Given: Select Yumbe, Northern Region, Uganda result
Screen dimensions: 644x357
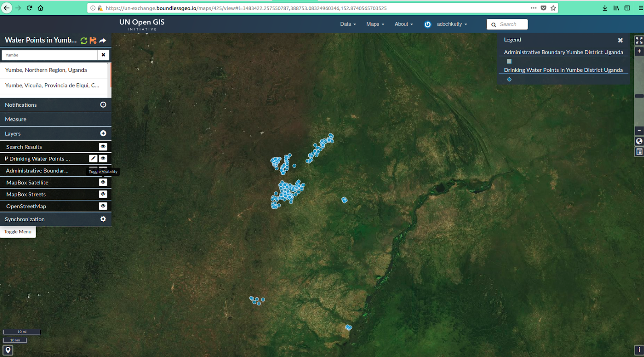Looking at the screenshot, I should [x=46, y=70].
